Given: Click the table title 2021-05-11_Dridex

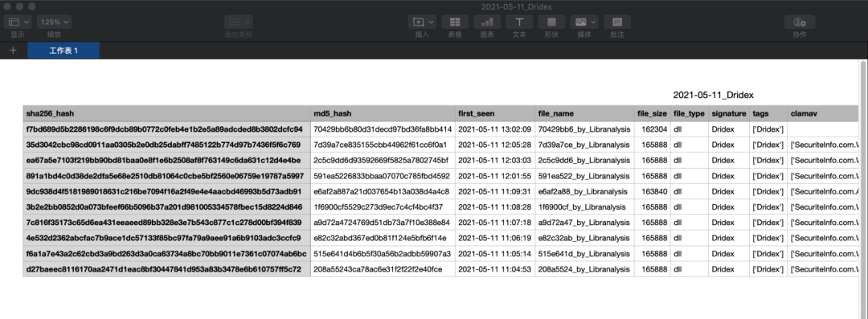Looking at the screenshot, I should pos(713,96).
